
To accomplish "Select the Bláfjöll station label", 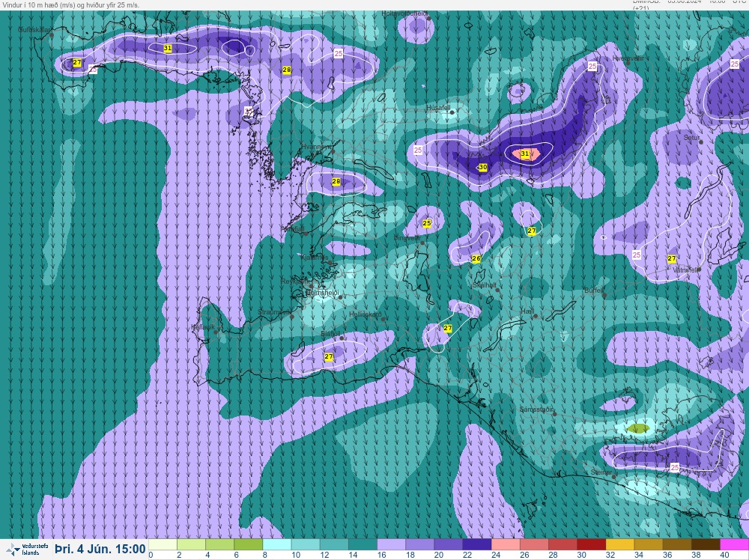I will pos(330,334).
